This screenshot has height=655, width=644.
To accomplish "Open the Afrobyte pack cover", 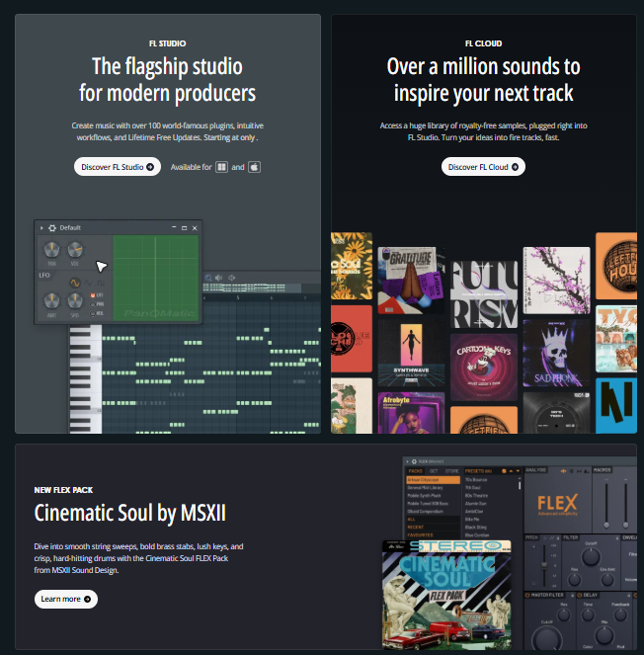I will 411,413.
